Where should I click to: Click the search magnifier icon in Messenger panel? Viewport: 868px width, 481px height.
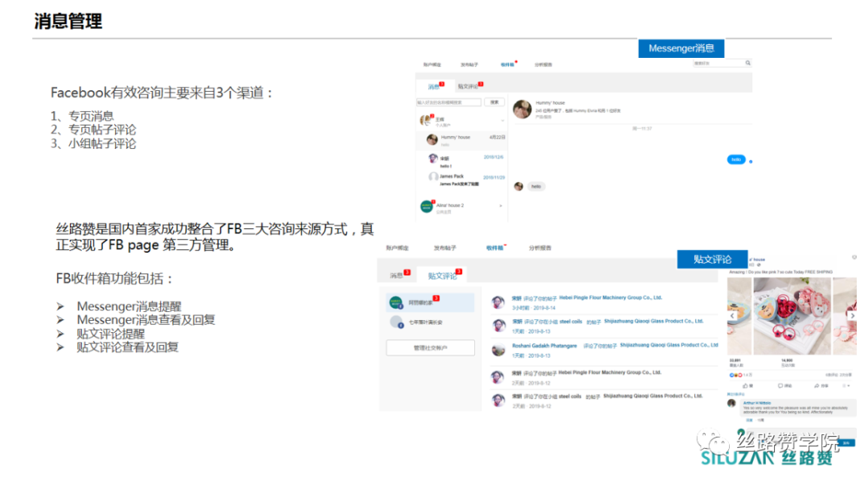click(747, 64)
